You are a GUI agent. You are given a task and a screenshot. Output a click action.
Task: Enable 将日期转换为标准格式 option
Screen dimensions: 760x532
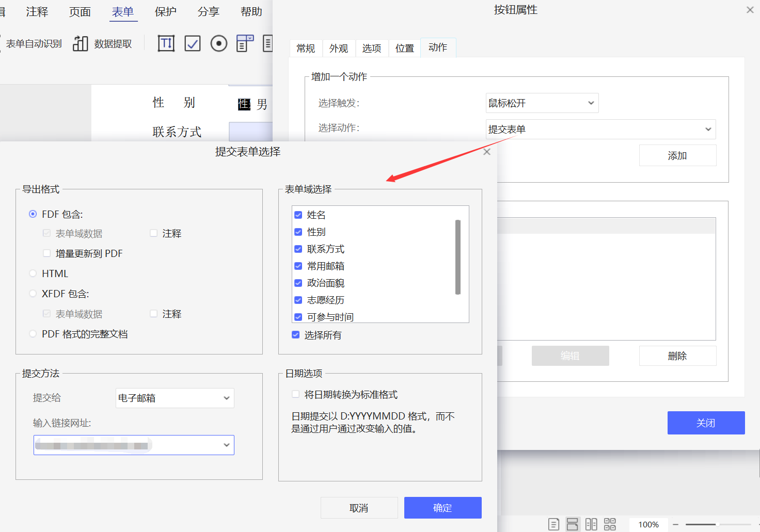click(295, 394)
